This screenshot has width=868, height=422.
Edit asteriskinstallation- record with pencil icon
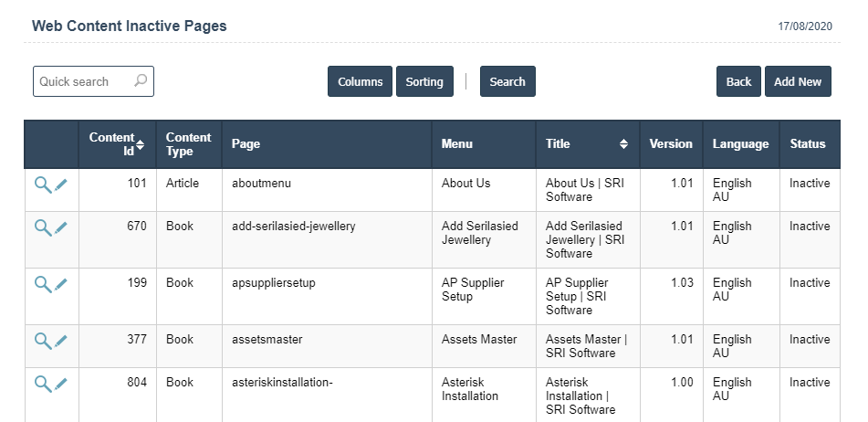pos(61,384)
